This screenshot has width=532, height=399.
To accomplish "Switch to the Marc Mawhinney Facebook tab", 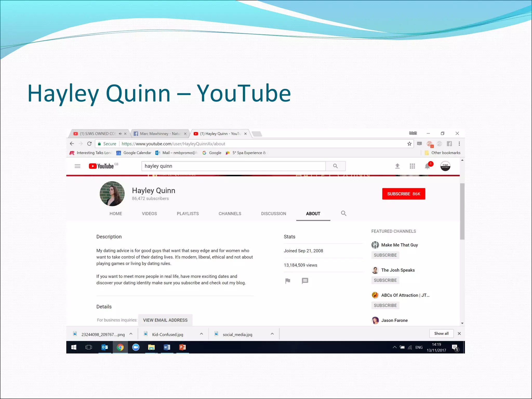I will coord(160,134).
